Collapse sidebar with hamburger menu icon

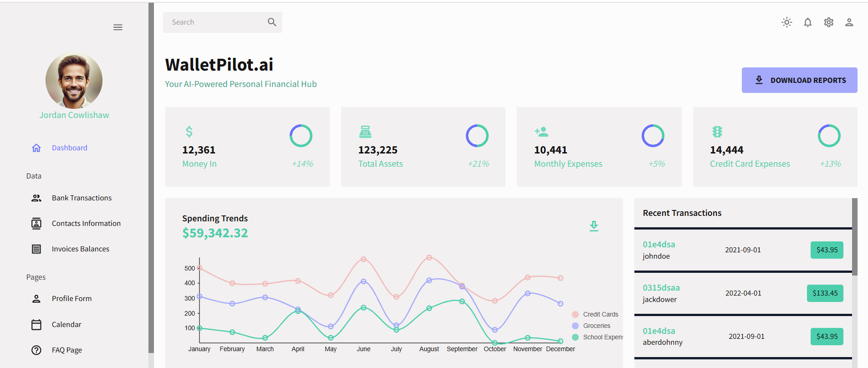[117, 27]
